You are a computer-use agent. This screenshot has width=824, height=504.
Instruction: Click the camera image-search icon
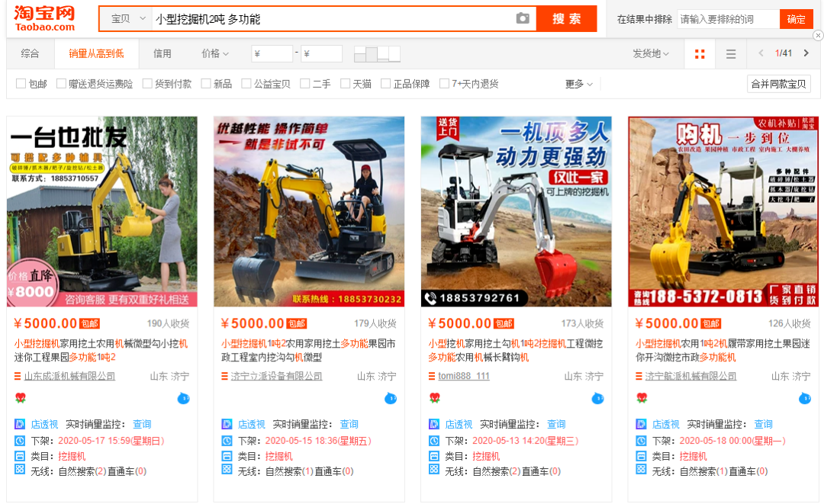pyautogui.click(x=523, y=18)
